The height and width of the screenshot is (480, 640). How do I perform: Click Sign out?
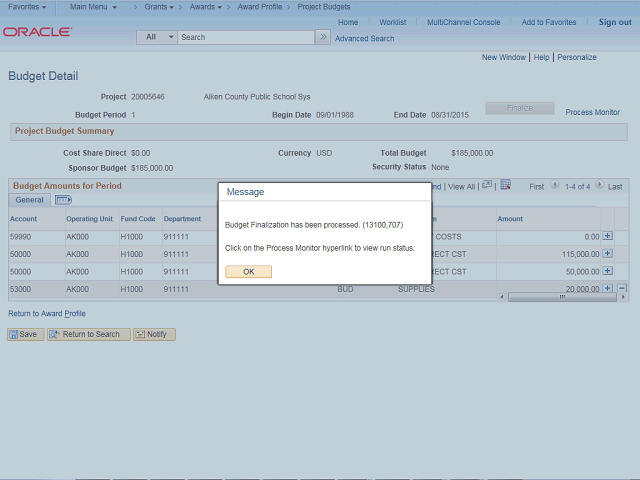[615, 22]
